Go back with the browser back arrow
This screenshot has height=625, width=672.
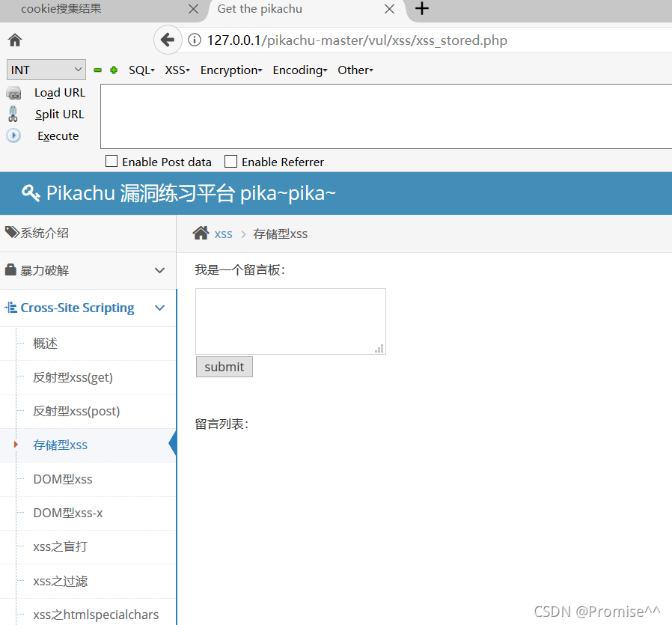pyautogui.click(x=168, y=40)
